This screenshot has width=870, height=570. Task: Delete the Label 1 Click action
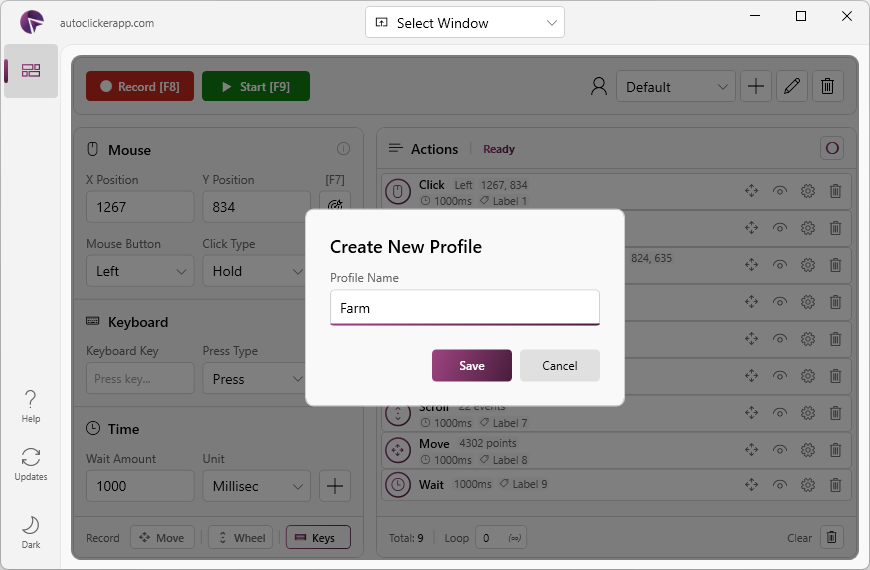[x=835, y=191]
